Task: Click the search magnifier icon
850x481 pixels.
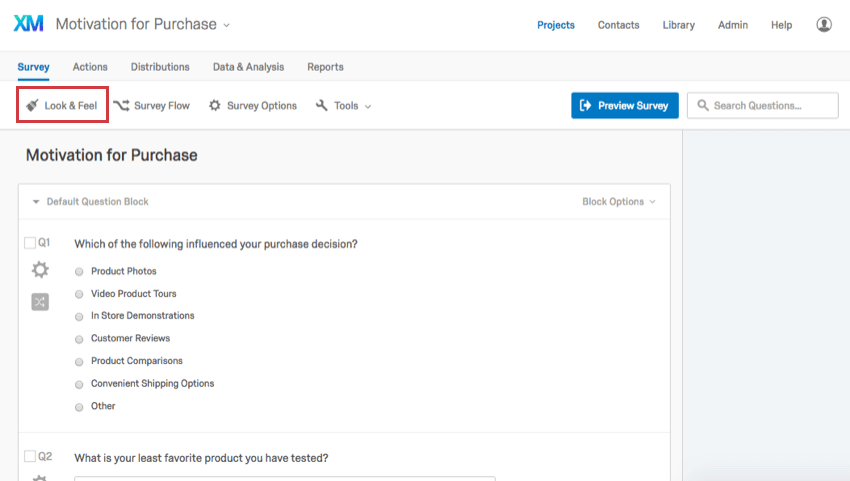Action: [x=703, y=105]
